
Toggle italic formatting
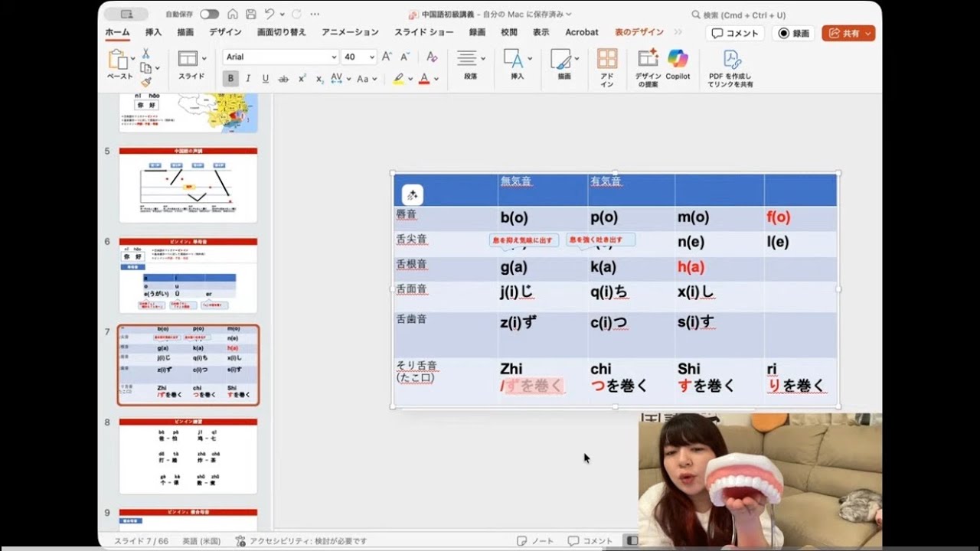tap(249, 78)
